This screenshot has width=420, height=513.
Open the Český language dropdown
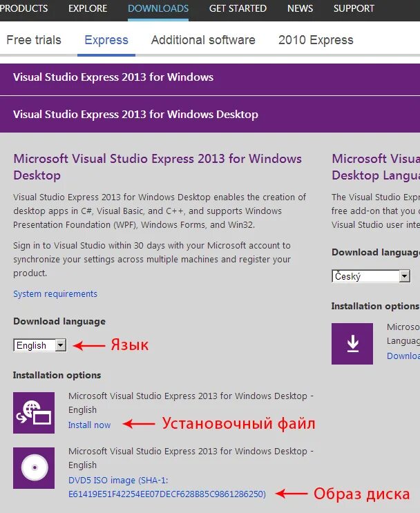[x=371, y=276]
